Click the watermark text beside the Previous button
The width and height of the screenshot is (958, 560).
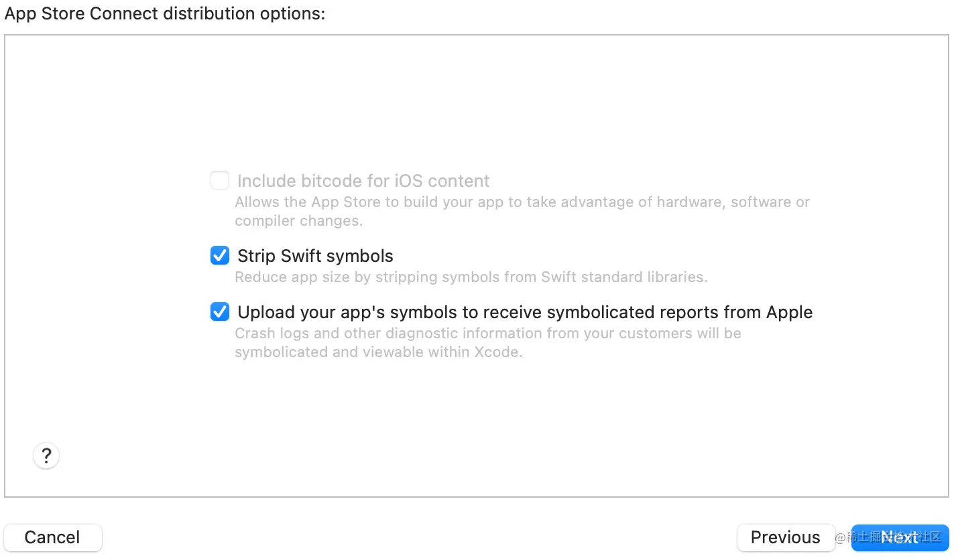888,537
